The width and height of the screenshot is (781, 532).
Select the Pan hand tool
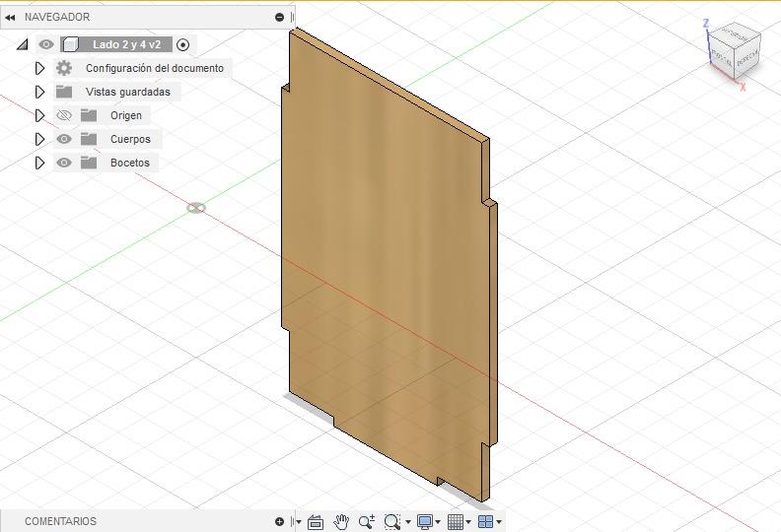pos(341,522)
